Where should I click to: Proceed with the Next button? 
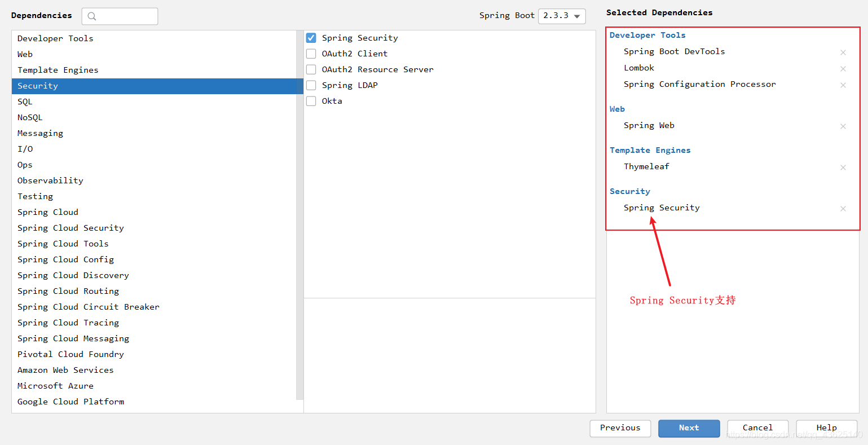pyautogui.click(x=689, y=428)
